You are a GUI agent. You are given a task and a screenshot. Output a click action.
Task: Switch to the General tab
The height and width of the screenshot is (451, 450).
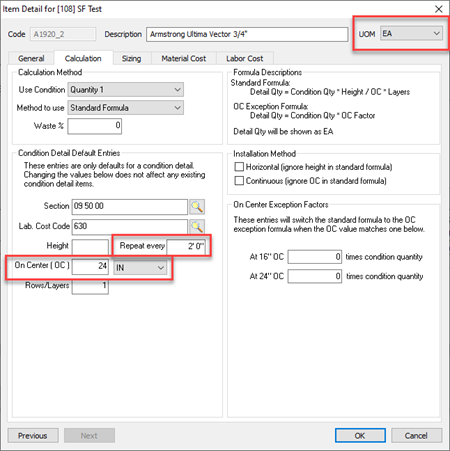point(31,58)
